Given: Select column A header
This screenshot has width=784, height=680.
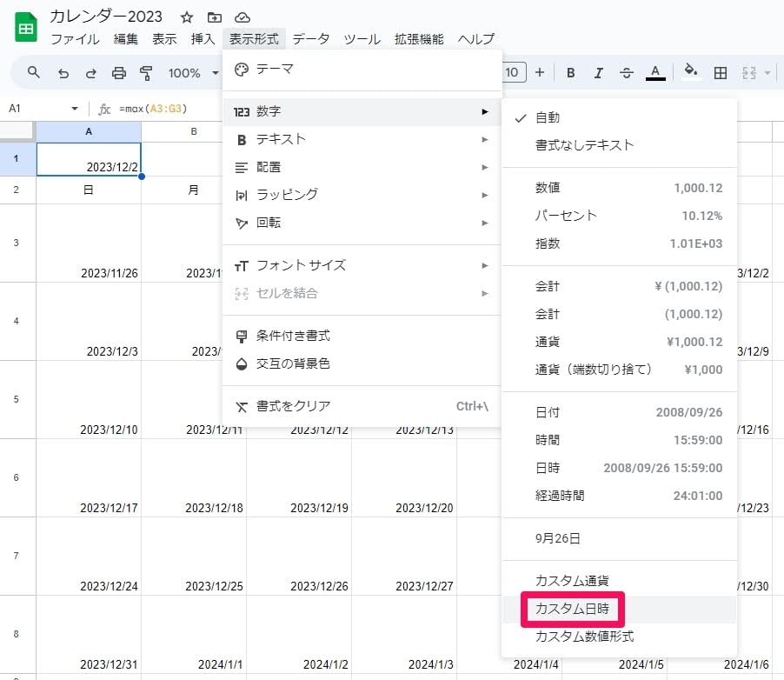Looking at the screenshot, I should 89,131.
